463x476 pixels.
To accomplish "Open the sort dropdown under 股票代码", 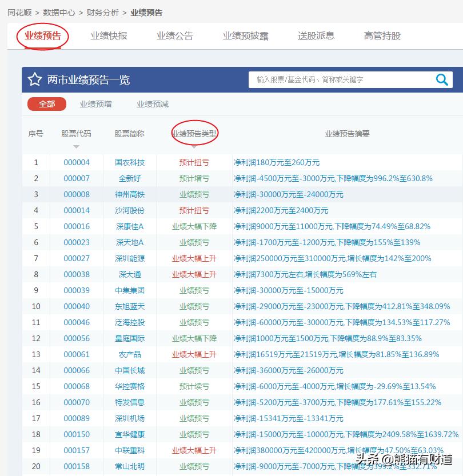I will click(76, 146).
